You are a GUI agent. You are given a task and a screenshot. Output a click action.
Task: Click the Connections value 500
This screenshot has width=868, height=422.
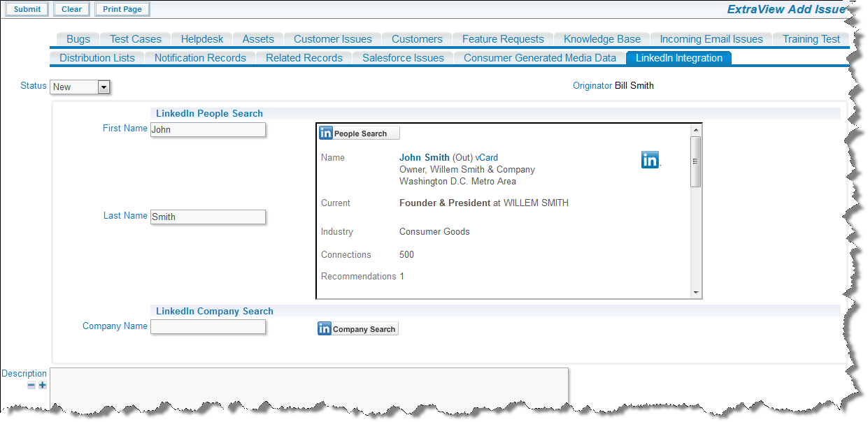pyautogui.click(x=406, y=255)
